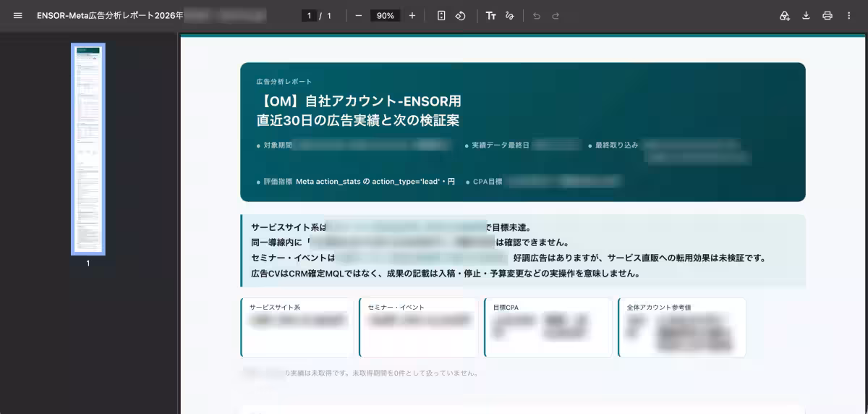Open the more actions three-dot menu
Viewport: 868px width, 414px height.
[x=849, y=15]
